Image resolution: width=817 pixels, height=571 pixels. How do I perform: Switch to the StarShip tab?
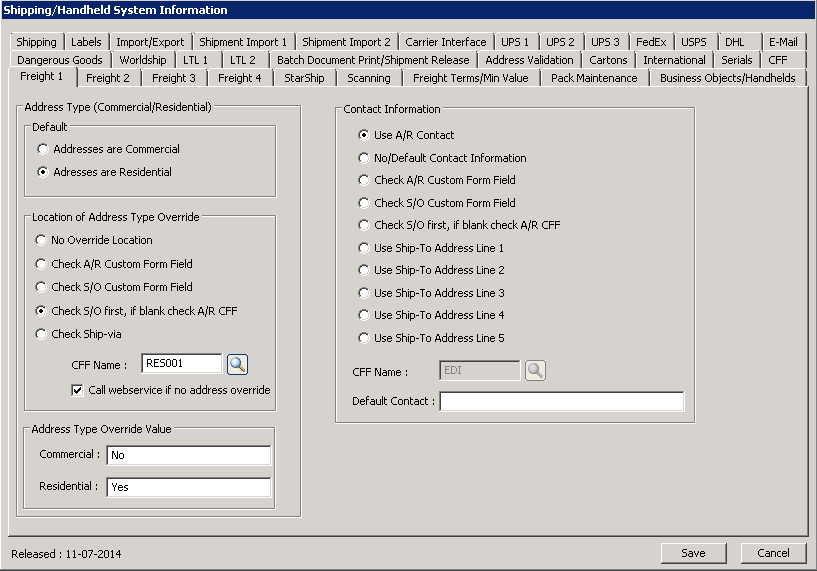(x=304, y=78)
